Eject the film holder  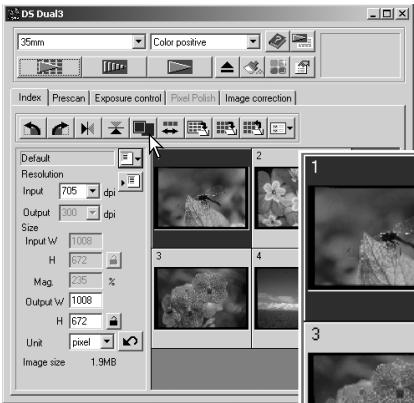[x=227, y=67]
